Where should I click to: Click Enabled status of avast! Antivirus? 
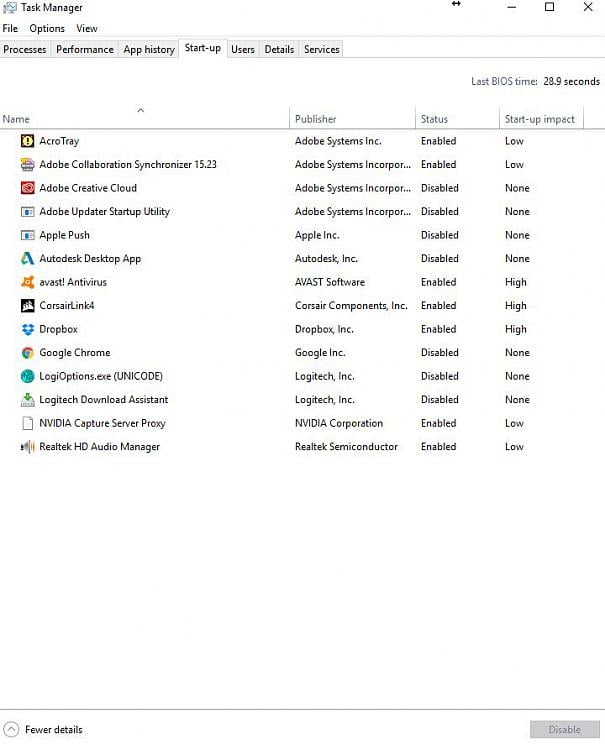(x=439, y=282)
